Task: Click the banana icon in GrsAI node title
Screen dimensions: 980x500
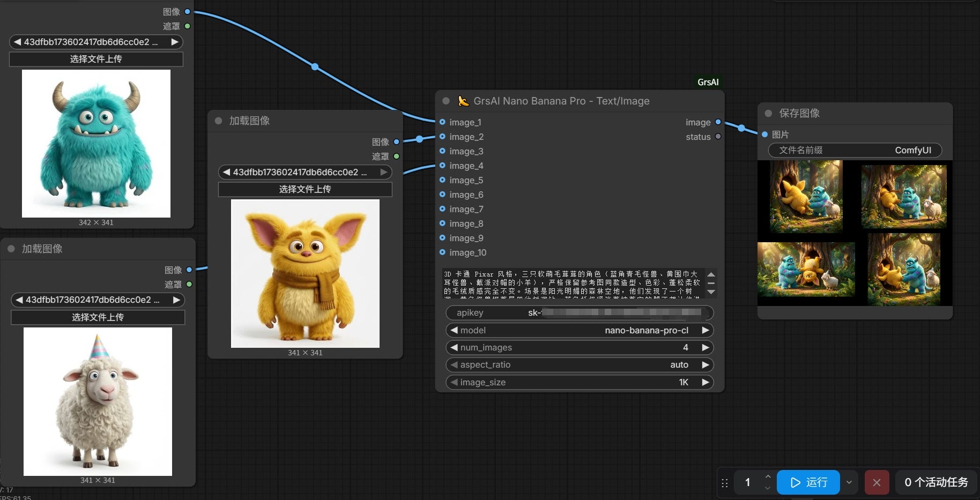Action: [x=463, y=101]
